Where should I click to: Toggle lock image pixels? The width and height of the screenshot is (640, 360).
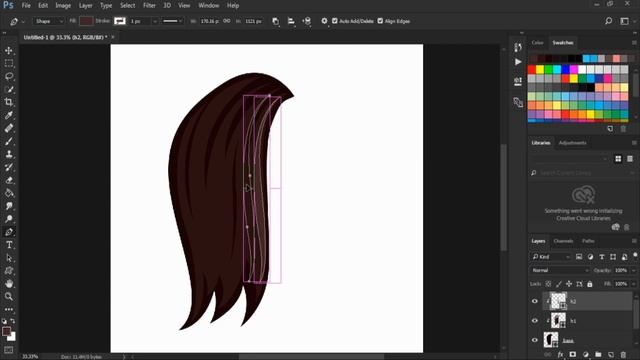pyautogui.click(x=559, y=284)
